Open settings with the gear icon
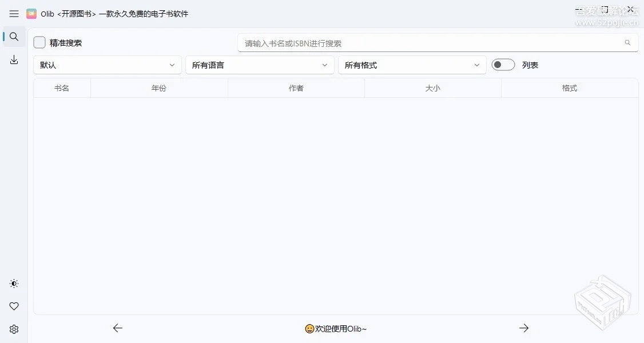The height and width of the screenshot is (343, 644). (14, 329)
